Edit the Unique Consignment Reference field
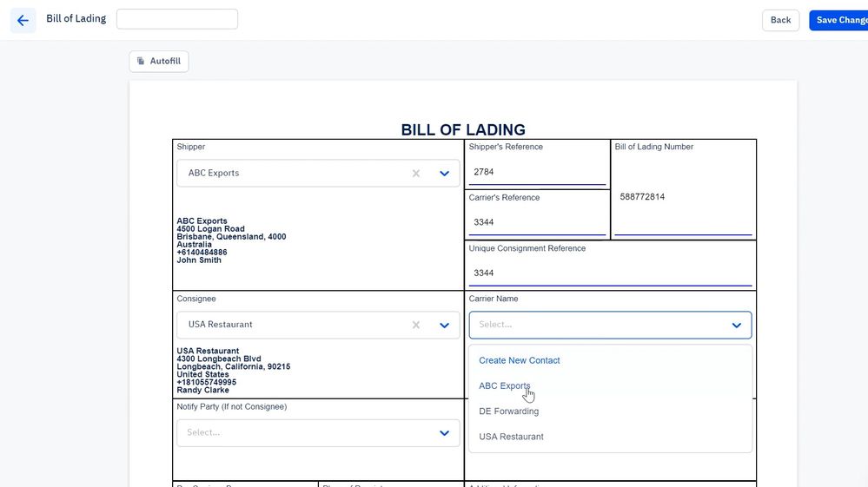This screenshot has height=487, width=868. point(610,273)
